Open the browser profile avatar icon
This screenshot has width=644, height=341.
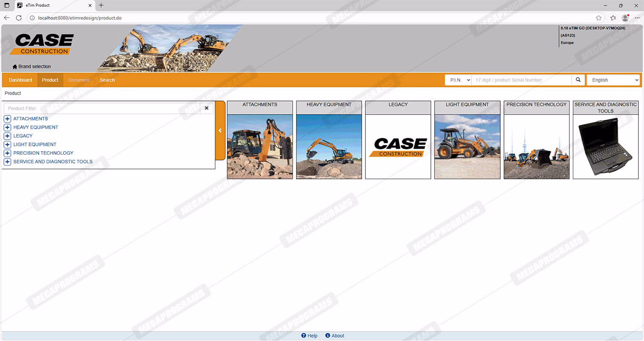click(625, 18)
